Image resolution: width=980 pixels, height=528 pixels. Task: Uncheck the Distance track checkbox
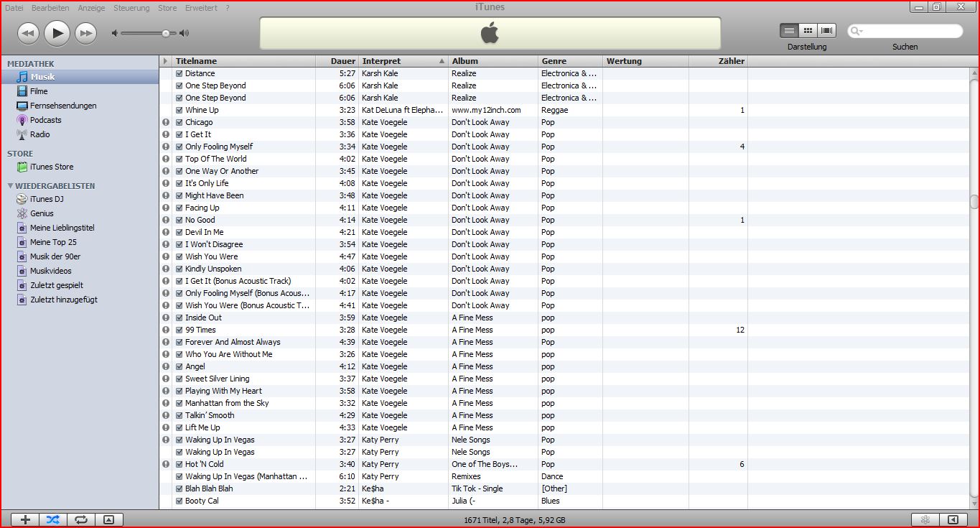[x=179, y=73]
